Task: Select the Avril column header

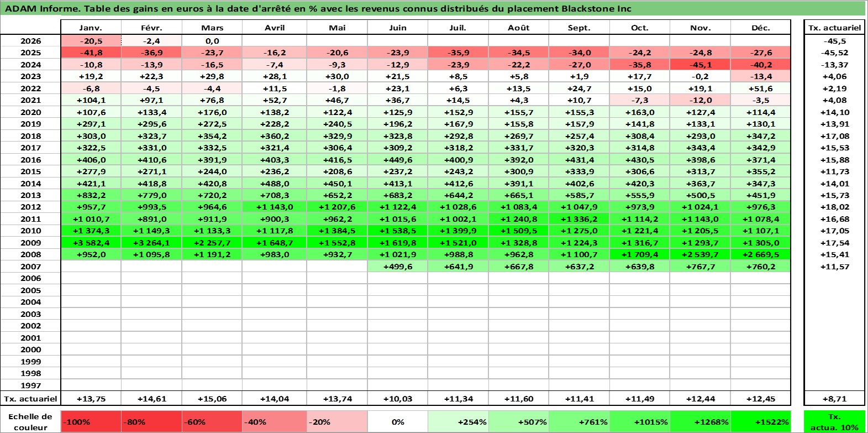Action: pos(275,28)
